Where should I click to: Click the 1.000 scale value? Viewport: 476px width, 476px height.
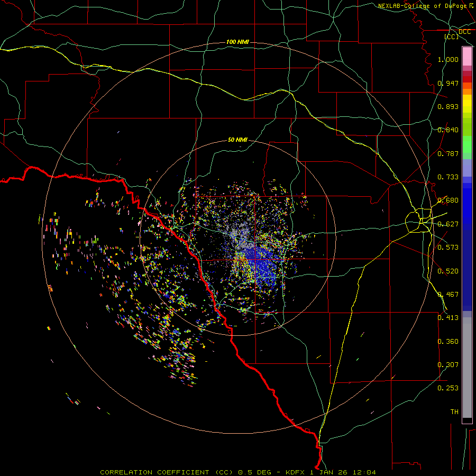click(x=448, y=59)
